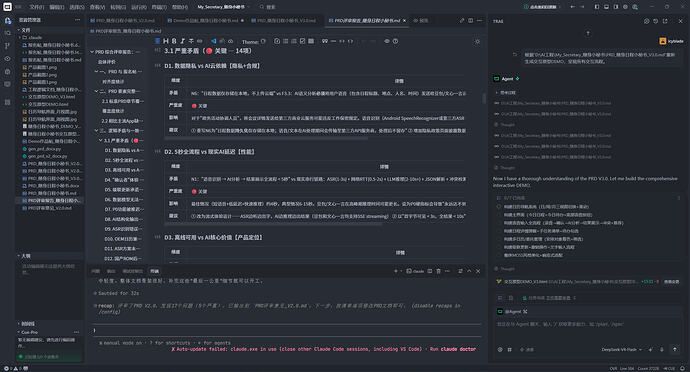Navigate forward with the right arrow

coord(582,7)
